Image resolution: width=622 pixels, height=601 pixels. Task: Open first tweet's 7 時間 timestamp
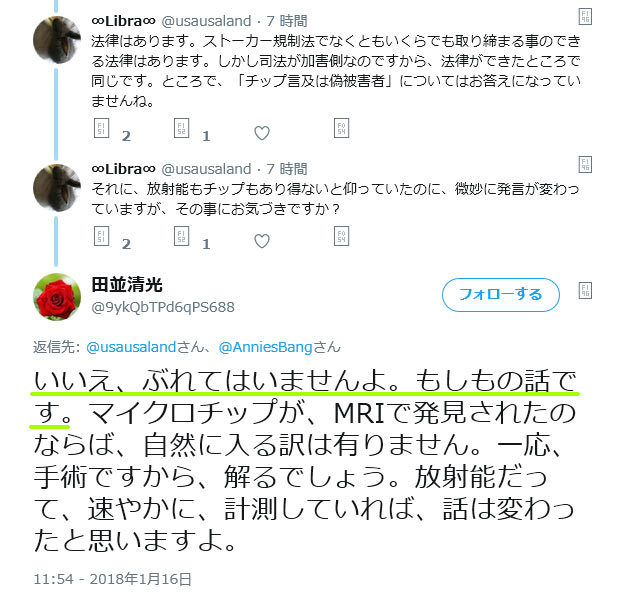[x=287, y=21]
